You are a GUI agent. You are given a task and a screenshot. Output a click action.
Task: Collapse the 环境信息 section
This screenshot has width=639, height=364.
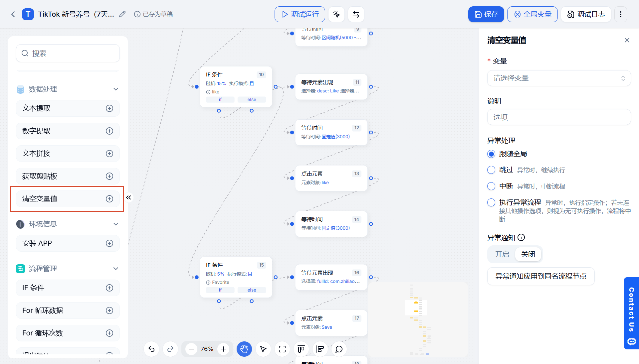116,224
